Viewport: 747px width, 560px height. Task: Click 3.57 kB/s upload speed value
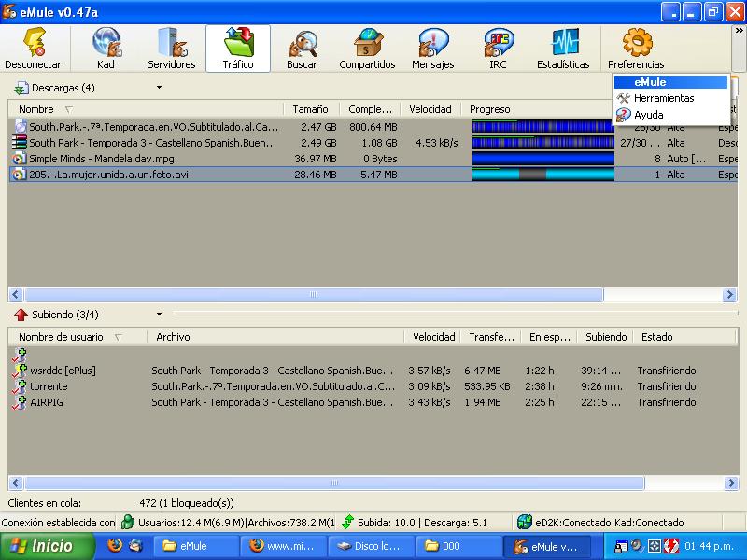[430, 371]
